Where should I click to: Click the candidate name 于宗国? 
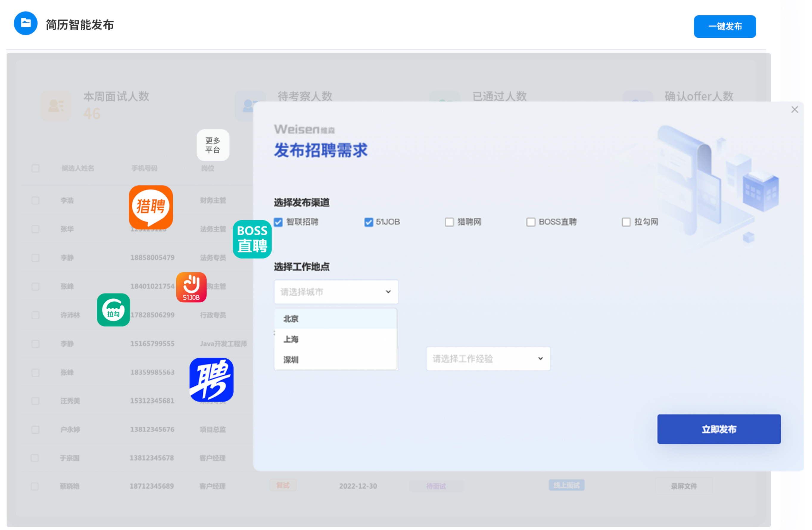click(70, 458)
